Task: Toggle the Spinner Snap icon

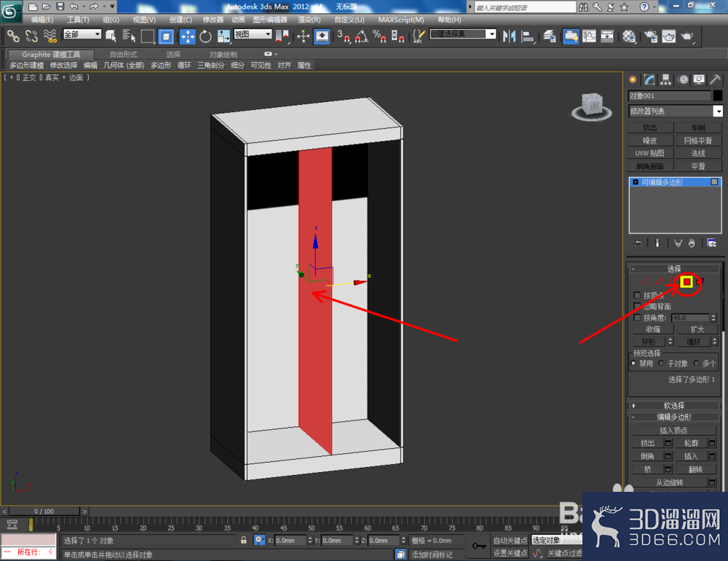Action: click(398, 36)
